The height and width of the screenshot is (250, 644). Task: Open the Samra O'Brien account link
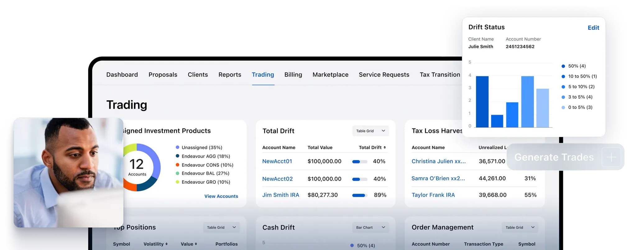click(438, 178)
